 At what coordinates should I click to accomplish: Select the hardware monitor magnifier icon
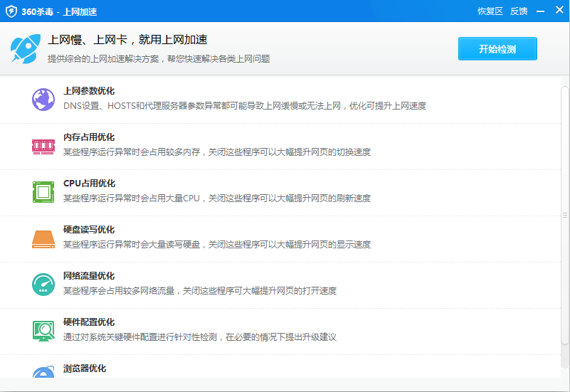43,331
